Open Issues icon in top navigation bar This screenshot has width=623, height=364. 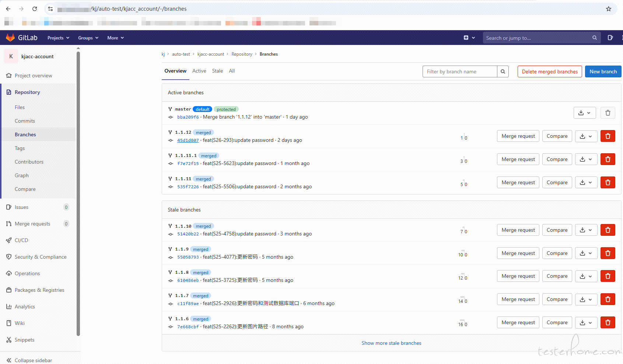point(610,38)
